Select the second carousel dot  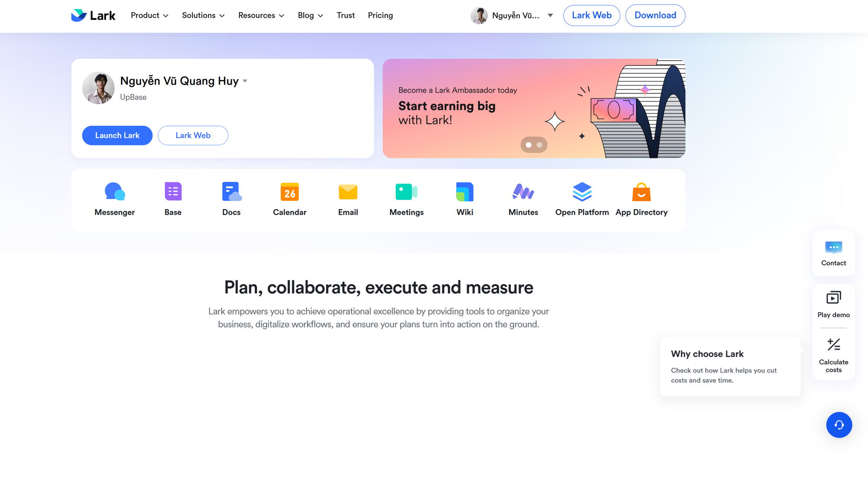point(539,144)
